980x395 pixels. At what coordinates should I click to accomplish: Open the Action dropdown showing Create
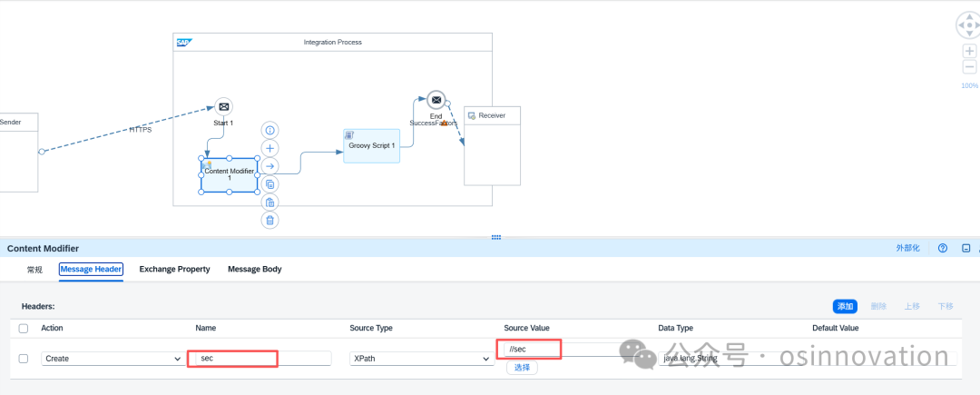(x=112, y=359)
